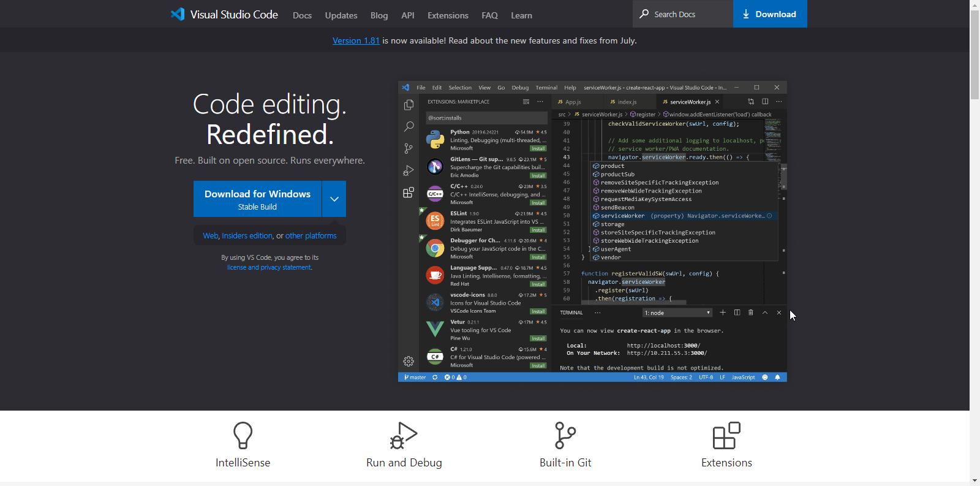980x486 pixels.
Task: Click the IntelliSense lightbulb icon
Action: pyautogui.click(x=243, y=435)
